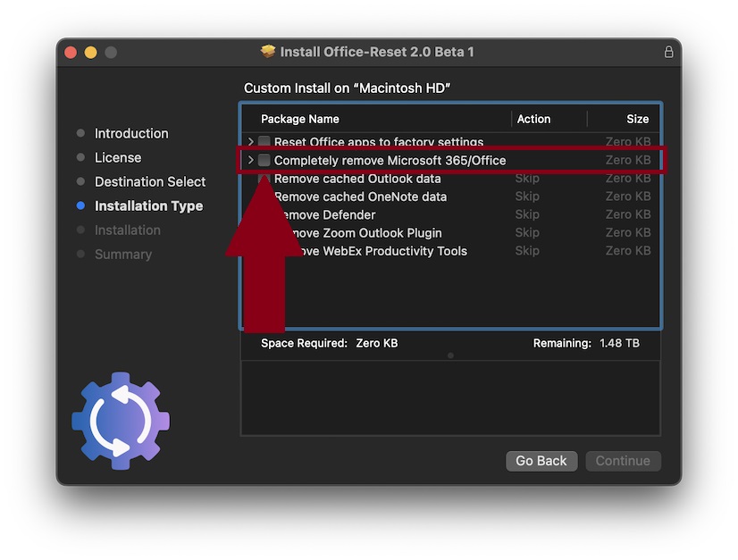Click the empty description box above Go Back

(x=450, y=397)
